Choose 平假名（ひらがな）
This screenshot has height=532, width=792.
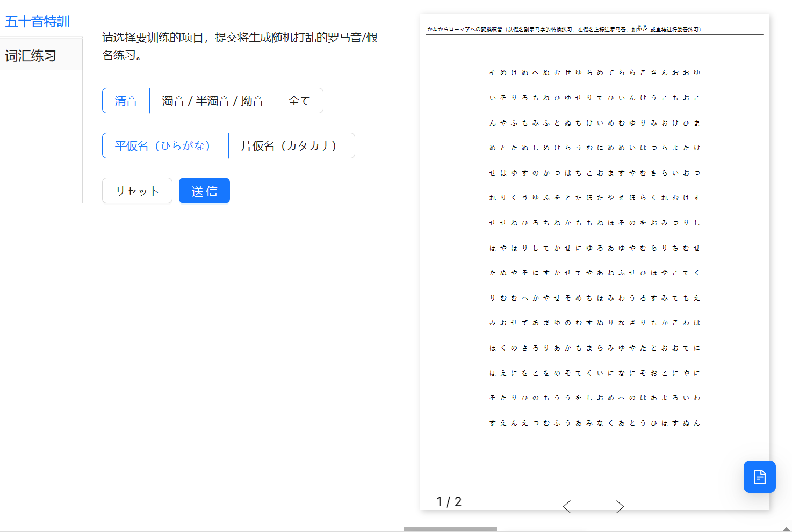pos(165,145)
